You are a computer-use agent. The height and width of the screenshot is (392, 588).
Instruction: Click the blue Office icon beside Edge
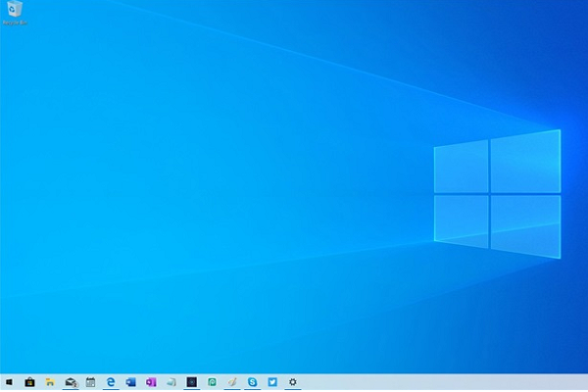tap(131, 381)
